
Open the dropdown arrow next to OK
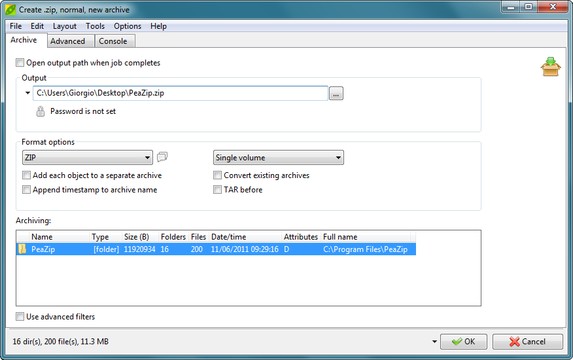point(434,342)
